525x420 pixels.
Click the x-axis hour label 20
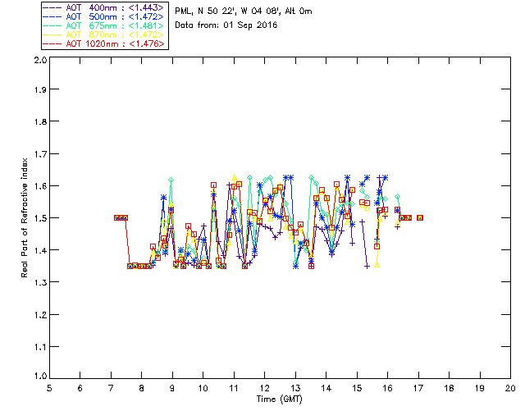pos(510,388)
